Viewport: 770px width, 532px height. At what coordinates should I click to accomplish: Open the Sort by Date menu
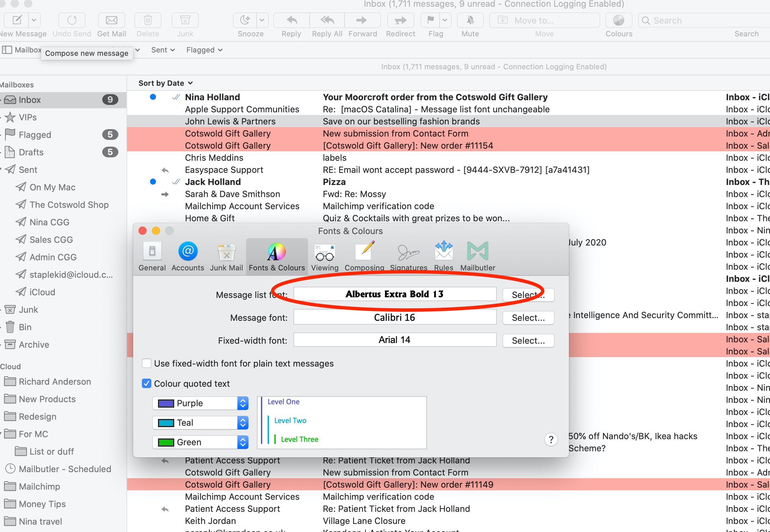coord(165,83)
